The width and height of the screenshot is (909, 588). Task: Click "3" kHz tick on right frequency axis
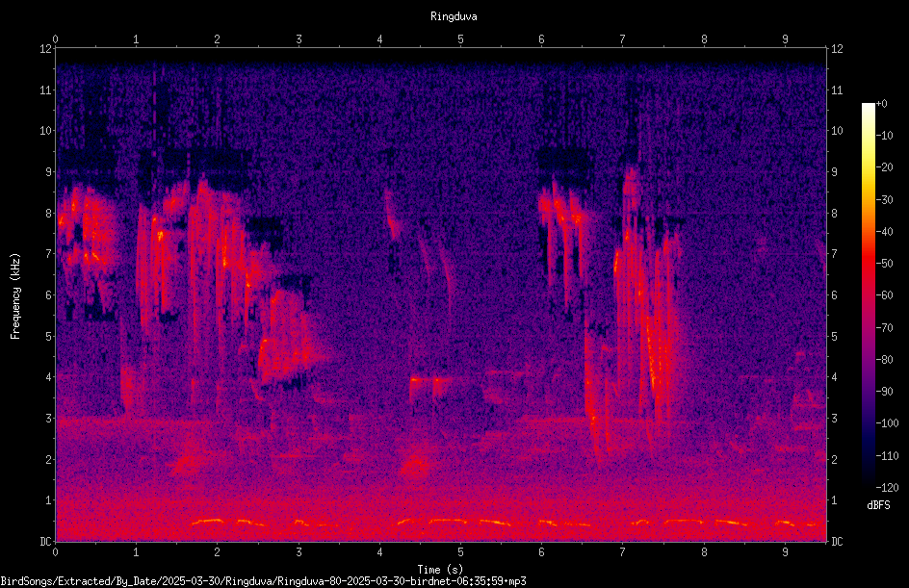click(834, 419)
